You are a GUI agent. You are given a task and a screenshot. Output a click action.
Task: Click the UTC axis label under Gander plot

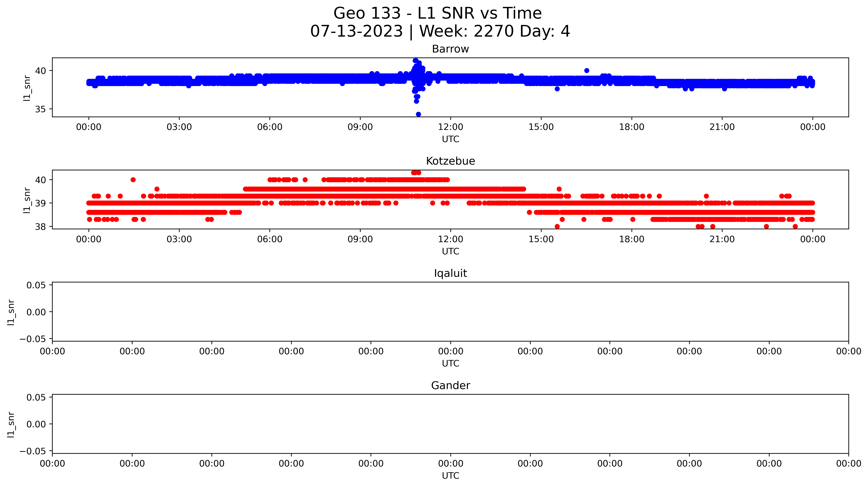click(x=450, y=476)
